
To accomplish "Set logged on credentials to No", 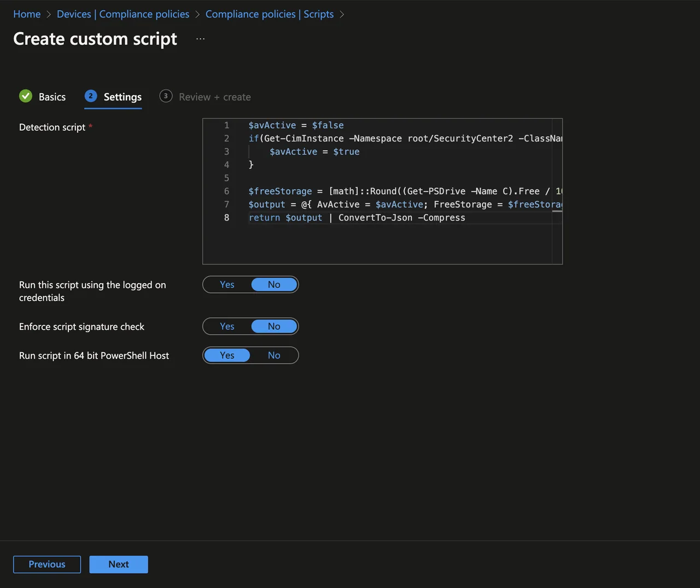I will point(274,284).
